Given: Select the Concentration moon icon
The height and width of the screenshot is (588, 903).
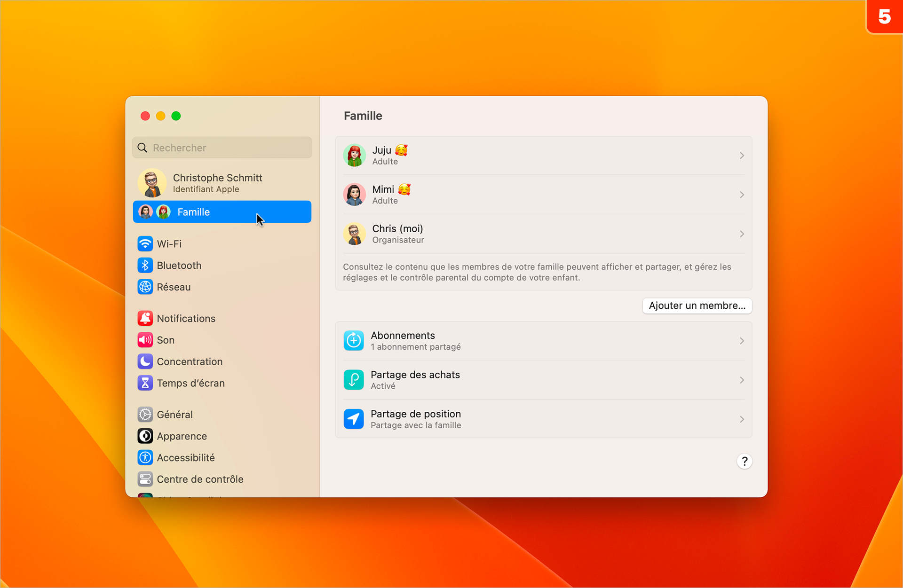Looking at the screenshot, I should [145, 361].
